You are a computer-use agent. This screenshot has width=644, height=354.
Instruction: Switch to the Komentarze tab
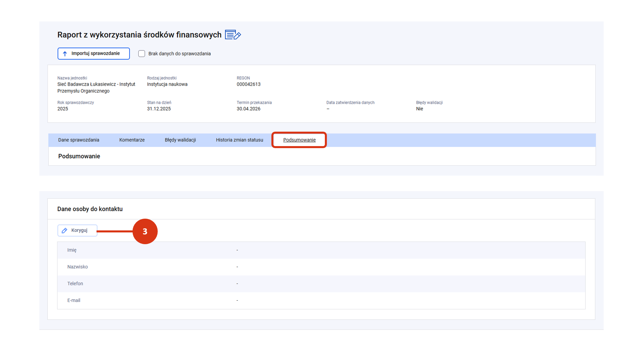(132, 140)
